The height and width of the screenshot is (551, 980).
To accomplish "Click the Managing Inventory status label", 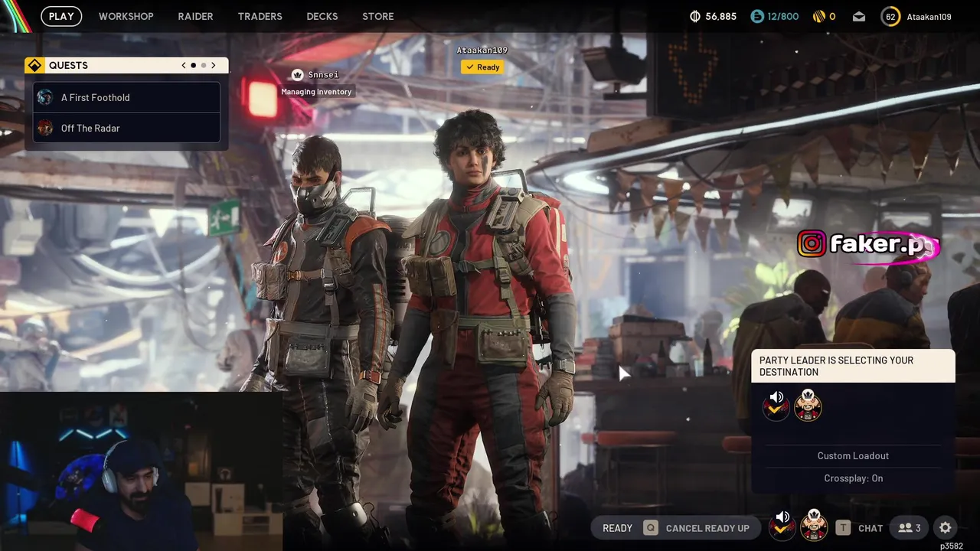I will click(x=316, y=92).
